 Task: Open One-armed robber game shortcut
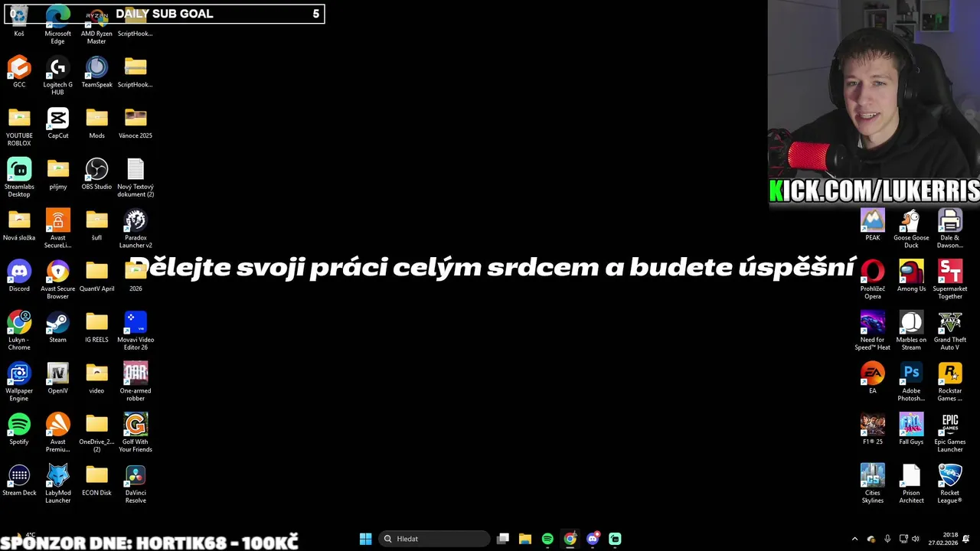click(136, 382)
